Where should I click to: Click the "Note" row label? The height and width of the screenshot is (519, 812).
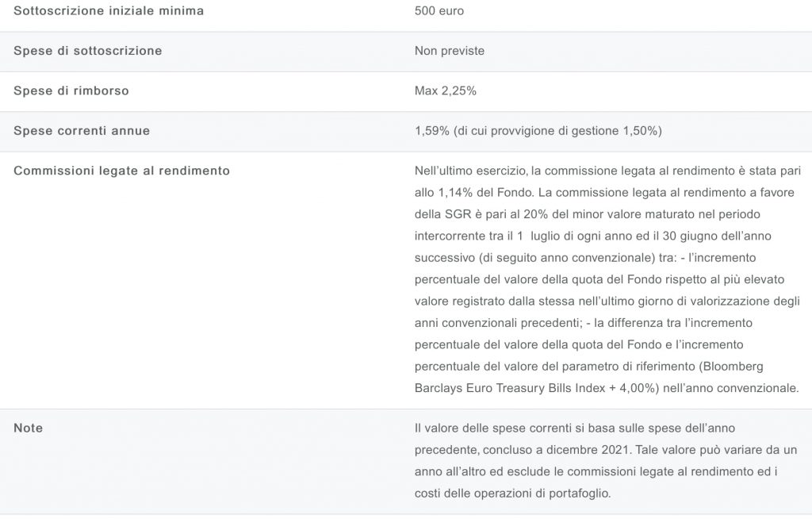(29, 428)
